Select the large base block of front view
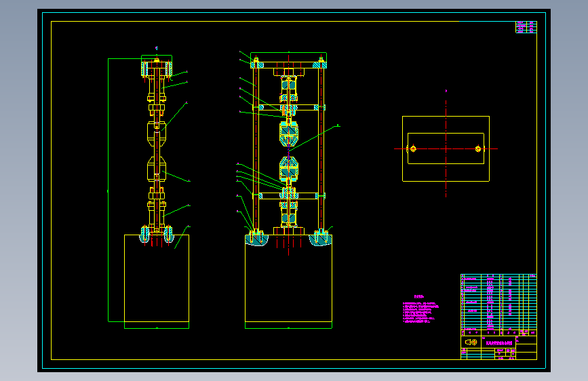Screen dimensions: 588x381 (288, 278)
